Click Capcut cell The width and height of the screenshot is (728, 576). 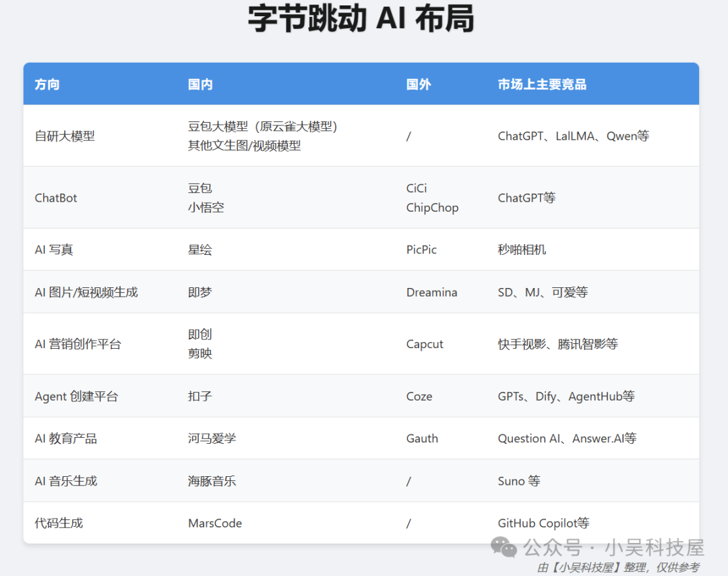425,344
